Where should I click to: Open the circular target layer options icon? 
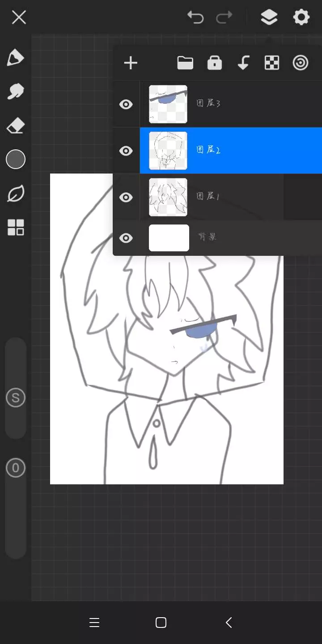[x=301, y=63]
